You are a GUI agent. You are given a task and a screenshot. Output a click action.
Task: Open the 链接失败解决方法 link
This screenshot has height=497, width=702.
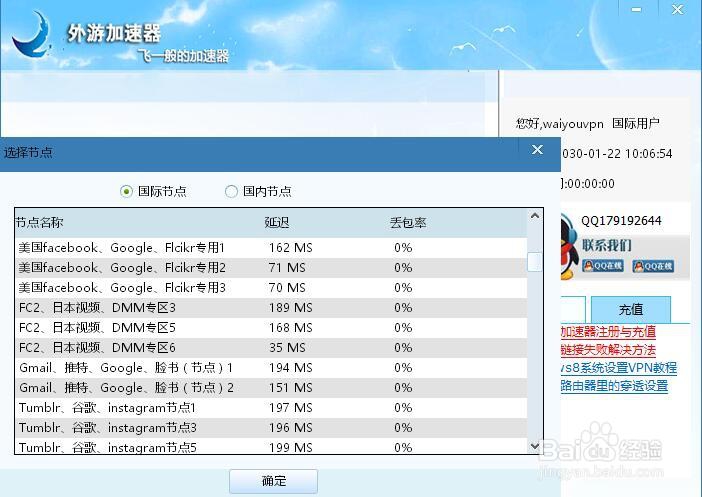(x=608, y=350)
